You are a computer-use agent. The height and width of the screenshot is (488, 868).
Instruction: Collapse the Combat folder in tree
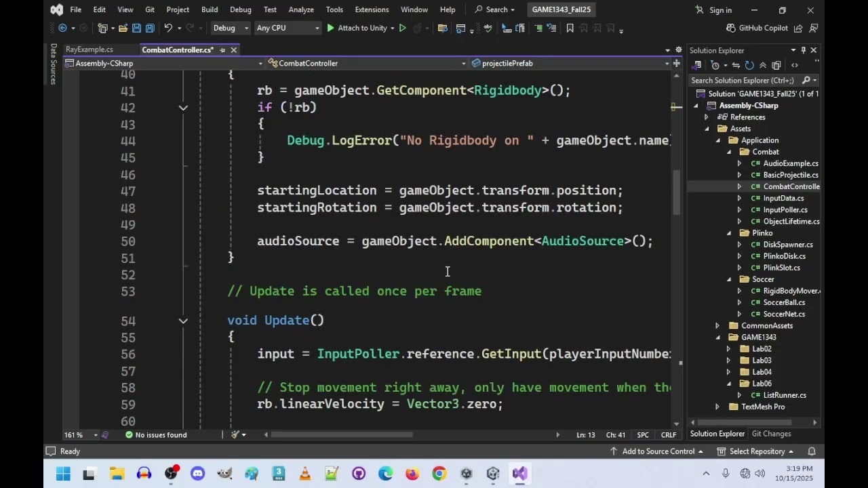point(729,152)
